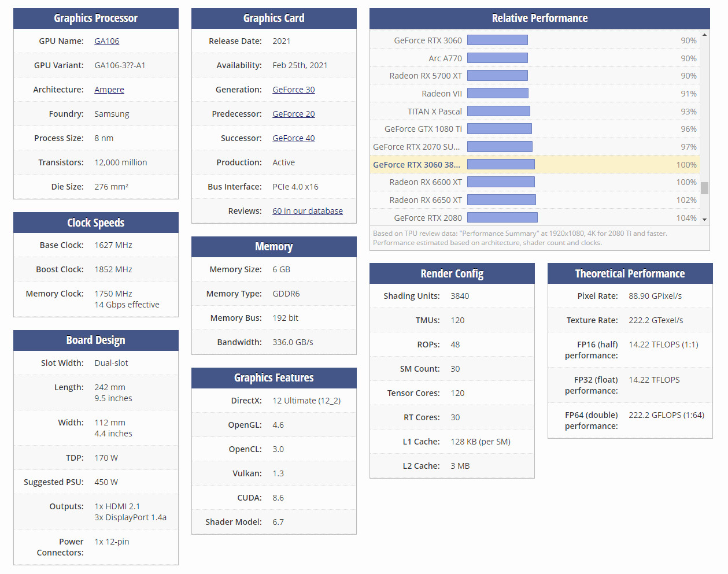Click the 12,000 million transistors value

121,162
